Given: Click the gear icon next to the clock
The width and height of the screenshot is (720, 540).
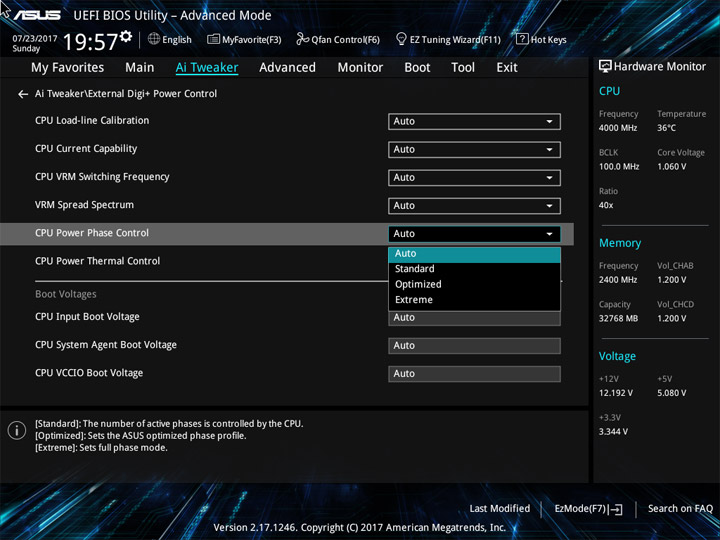Looking at the screenshot, I should 126,36.
